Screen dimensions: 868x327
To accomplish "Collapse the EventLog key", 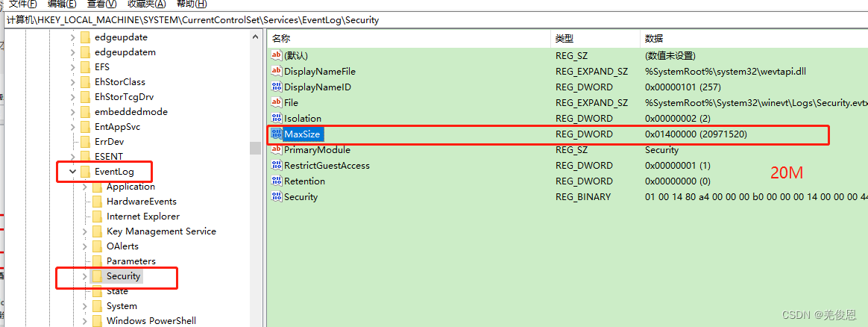I will (x=72, y=172).
